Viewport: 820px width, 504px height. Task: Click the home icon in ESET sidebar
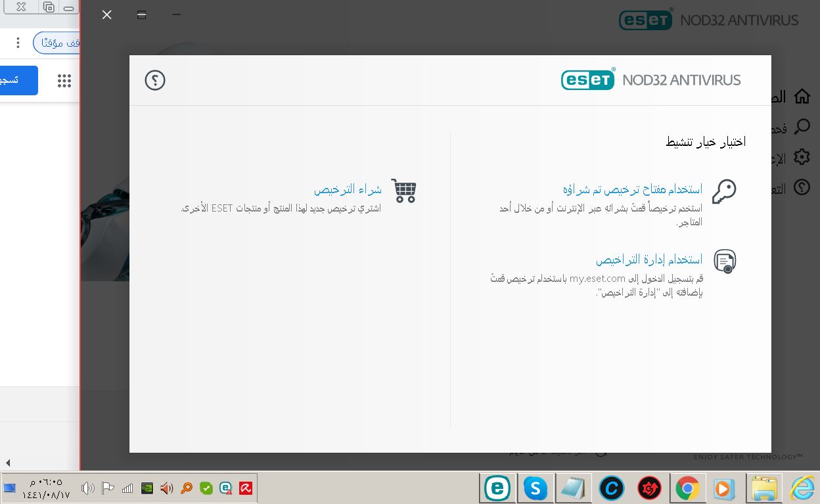point(802,97)
